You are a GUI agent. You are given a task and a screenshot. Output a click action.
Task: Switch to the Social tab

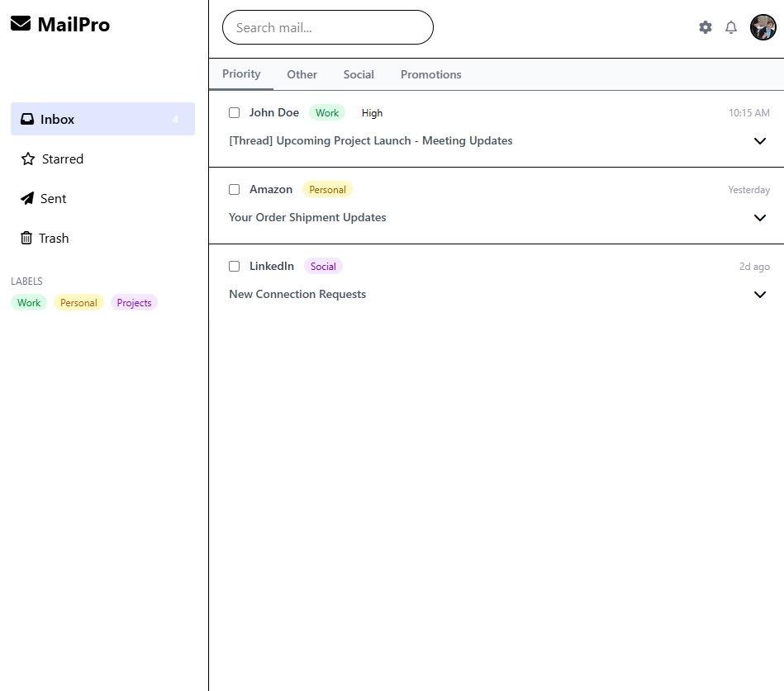click(359, 74)
